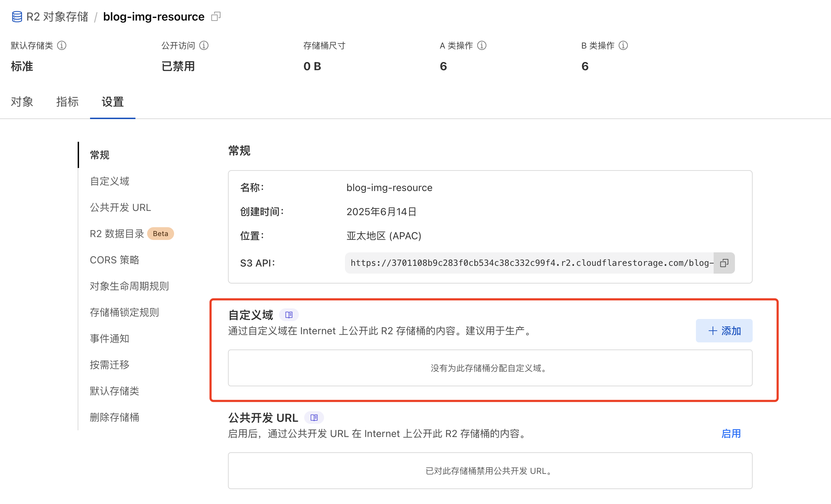Jump to 自定义域 in sidebar

110,181
